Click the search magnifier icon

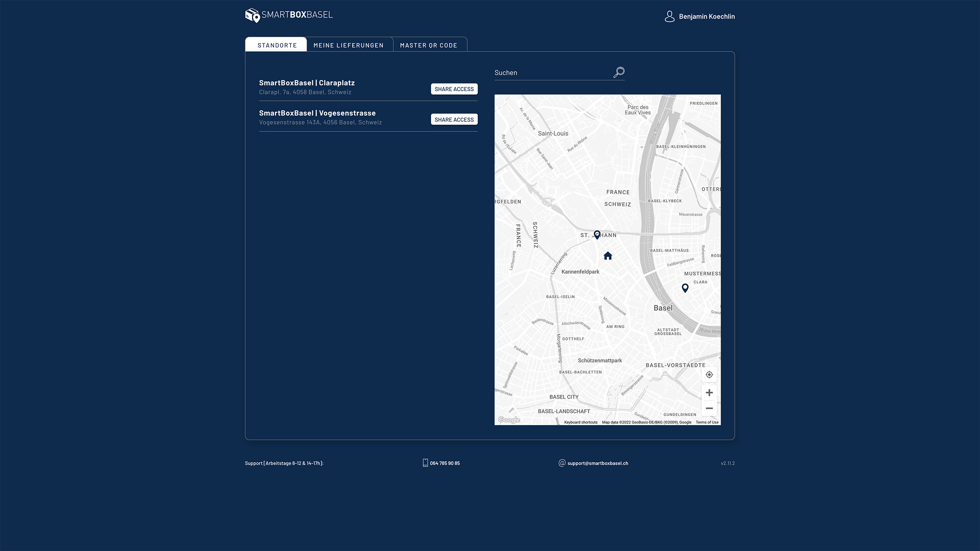point(619,72)
